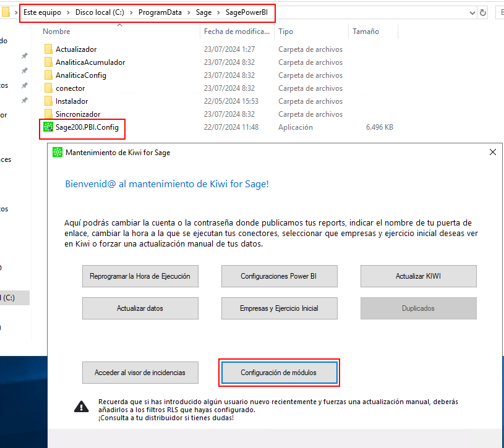The width and height of the screenshot is (504, 448).
Task: Open the Sage200.PBI.Config application icon
Action: [x=48, y=127]
